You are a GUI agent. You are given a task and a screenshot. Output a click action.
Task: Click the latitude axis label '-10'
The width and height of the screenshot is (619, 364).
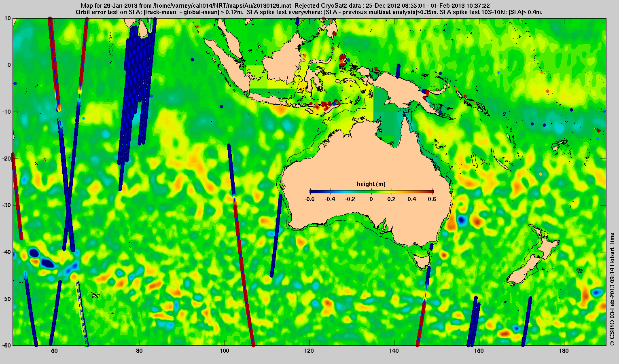point(7,112)
